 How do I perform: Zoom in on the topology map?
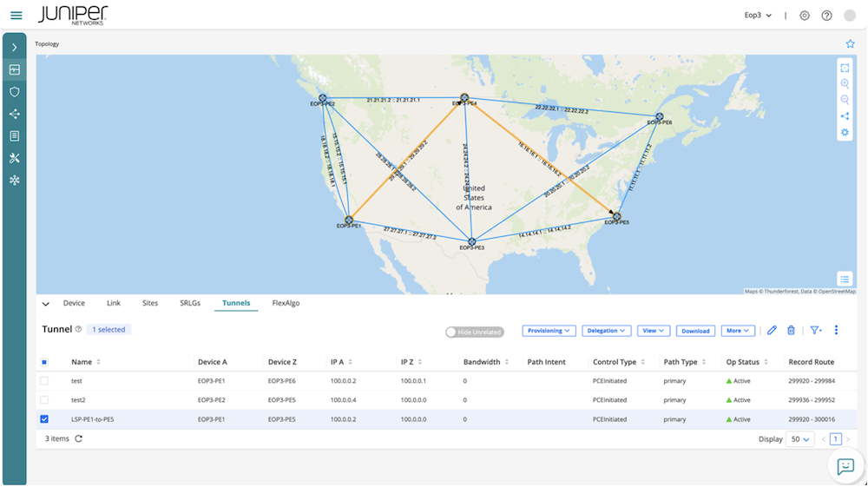pyautogui.click(x=845, y=83)
